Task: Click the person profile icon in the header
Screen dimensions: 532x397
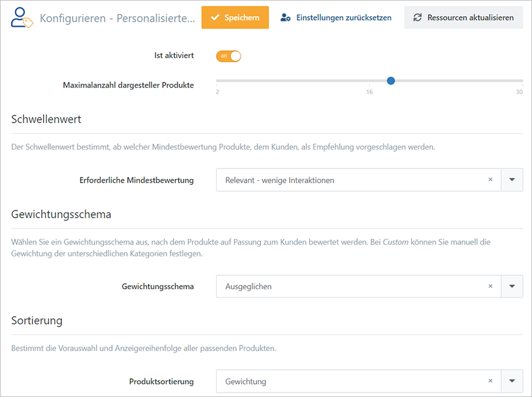Action: 18,17
